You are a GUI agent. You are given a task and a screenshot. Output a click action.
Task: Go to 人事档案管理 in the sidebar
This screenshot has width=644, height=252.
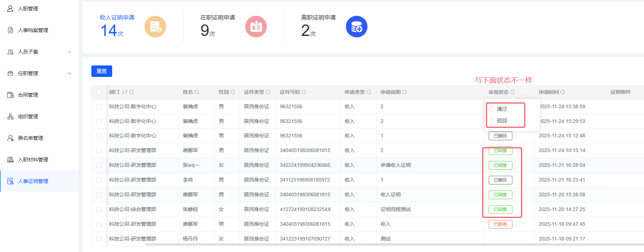pos(33,30)
